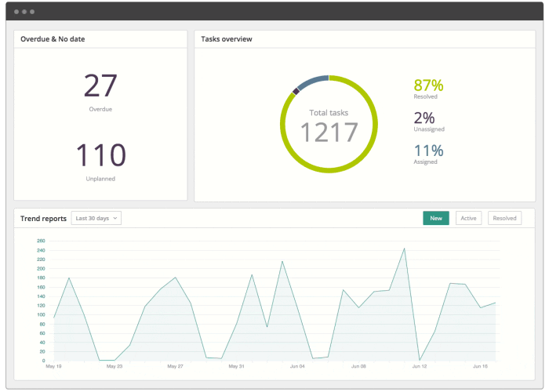Switch the trend report to Active
Viewport: 549px width, 392px height.
tap(468, 218)
